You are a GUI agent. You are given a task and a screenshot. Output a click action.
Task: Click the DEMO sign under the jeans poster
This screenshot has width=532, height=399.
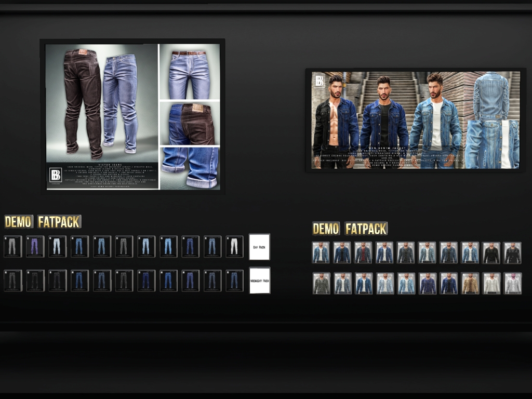click(19, 222)
